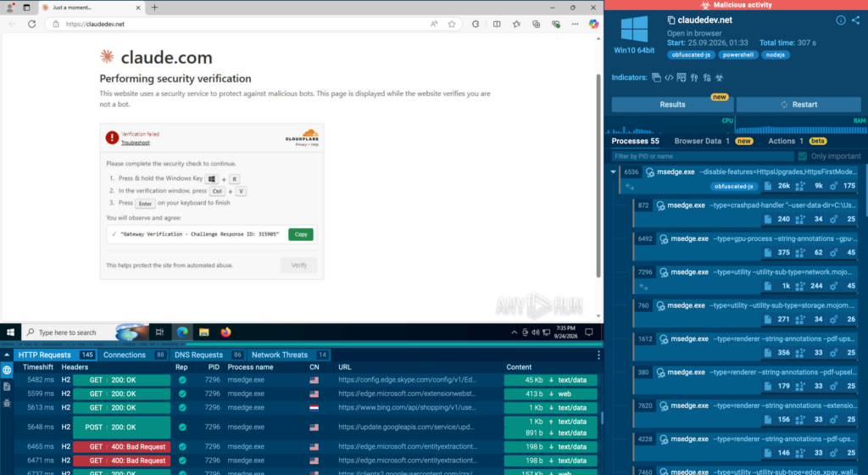868x475 pixels.
Task: Collapse the bottom network panel arrow
Action: tap(7, 355)
